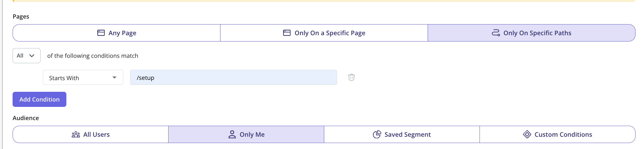Select the All Users audience option

(91, 135)
